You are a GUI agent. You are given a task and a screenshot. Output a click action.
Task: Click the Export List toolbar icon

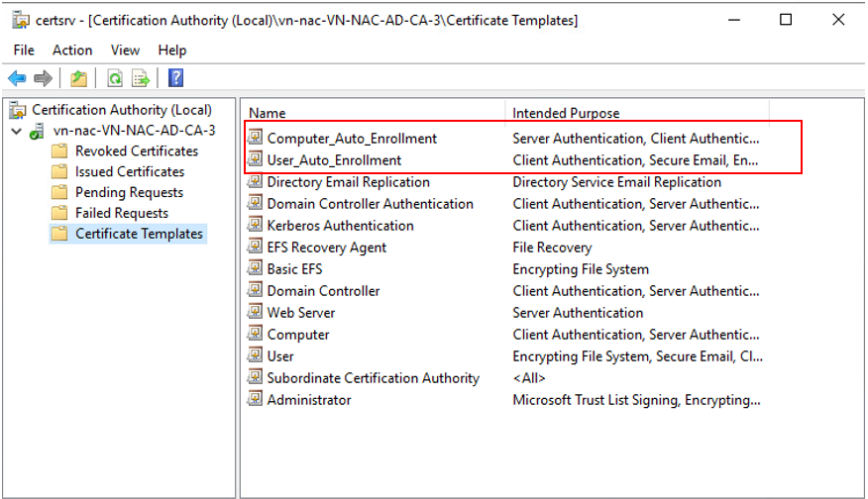pos(141,78)
